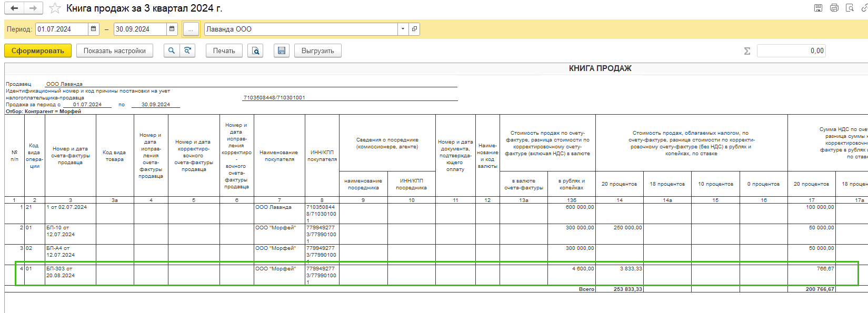
Task: Click the organization field Лаванда ООО
Action: pos(301,29)
